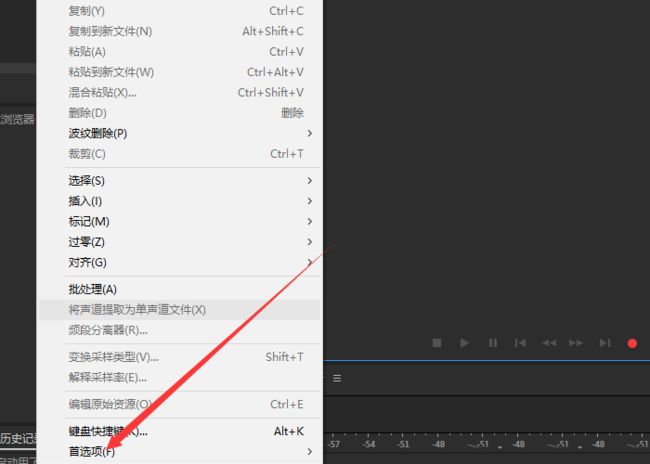Click 编辑原始资源(O) menu item
650x464 pixels.
179,404
